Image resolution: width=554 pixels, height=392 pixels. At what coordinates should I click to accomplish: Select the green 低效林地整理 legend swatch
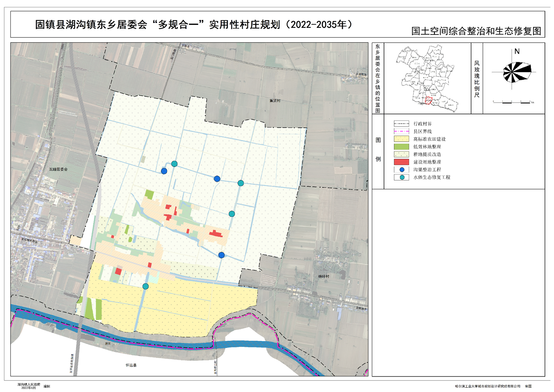pyautogui.click(x=401, y=147)
